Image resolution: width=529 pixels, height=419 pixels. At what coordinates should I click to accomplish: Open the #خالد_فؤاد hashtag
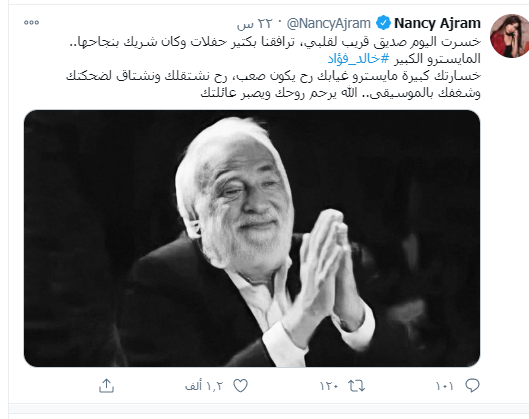click(358, 59)
